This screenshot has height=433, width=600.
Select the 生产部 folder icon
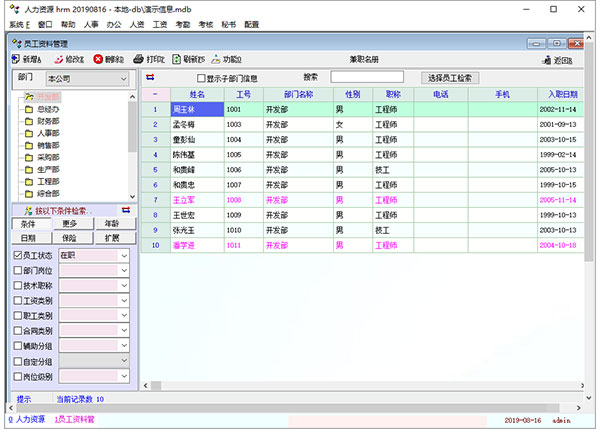point(29,170)
